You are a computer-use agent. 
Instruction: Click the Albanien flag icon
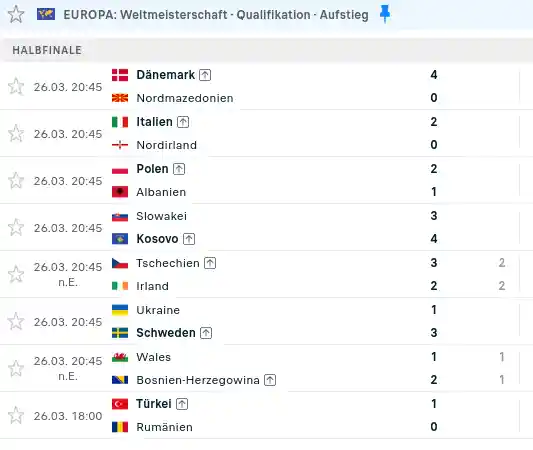click(120, 192)
